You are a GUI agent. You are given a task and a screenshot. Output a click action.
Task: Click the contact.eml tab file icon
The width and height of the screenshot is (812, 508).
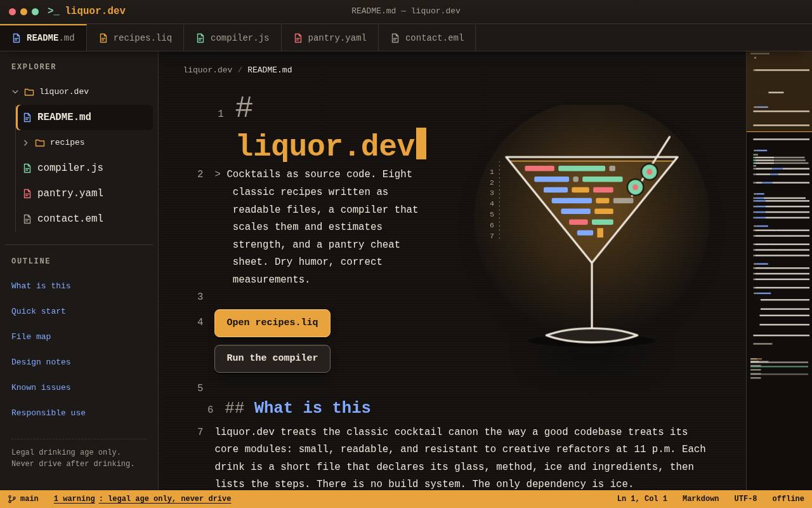pos(395,38)
